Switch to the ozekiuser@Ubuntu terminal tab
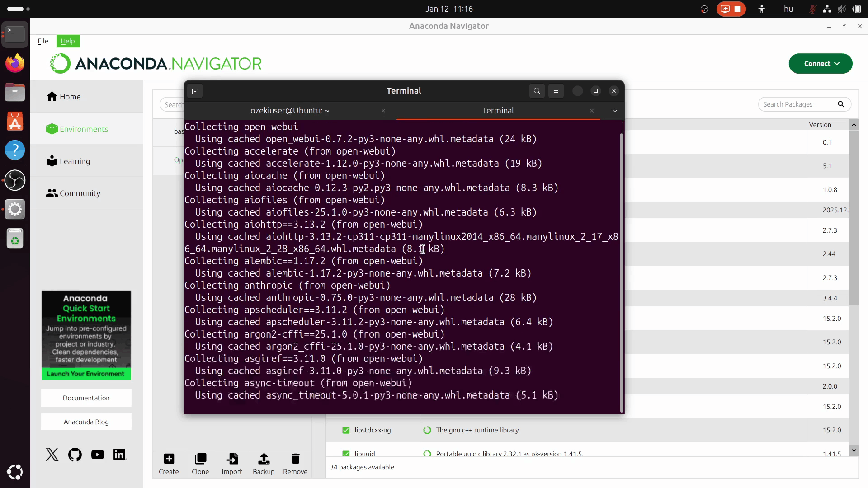This screenshot has height=488, width=868. 289,111
